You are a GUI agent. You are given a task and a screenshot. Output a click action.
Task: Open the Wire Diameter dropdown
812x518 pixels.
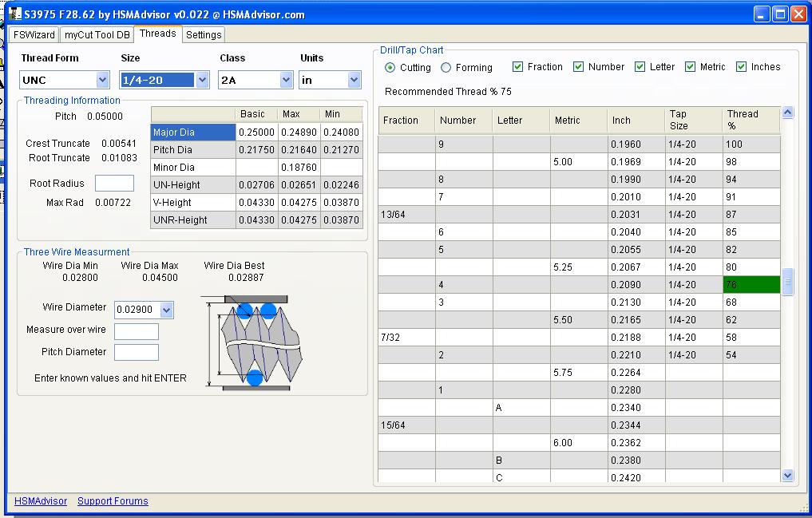point(166,310)
